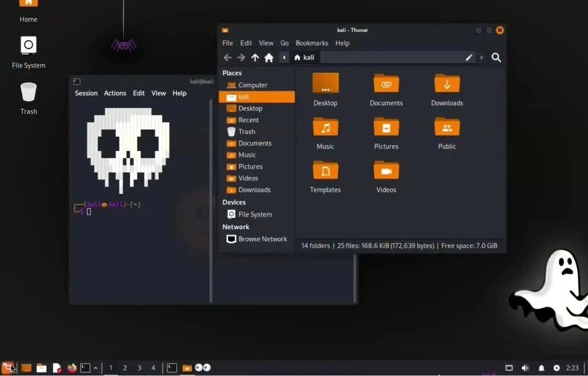Open Thunar Go menu
The width and height of the screenshot is (588, 376).
click(x=285, y=43)
